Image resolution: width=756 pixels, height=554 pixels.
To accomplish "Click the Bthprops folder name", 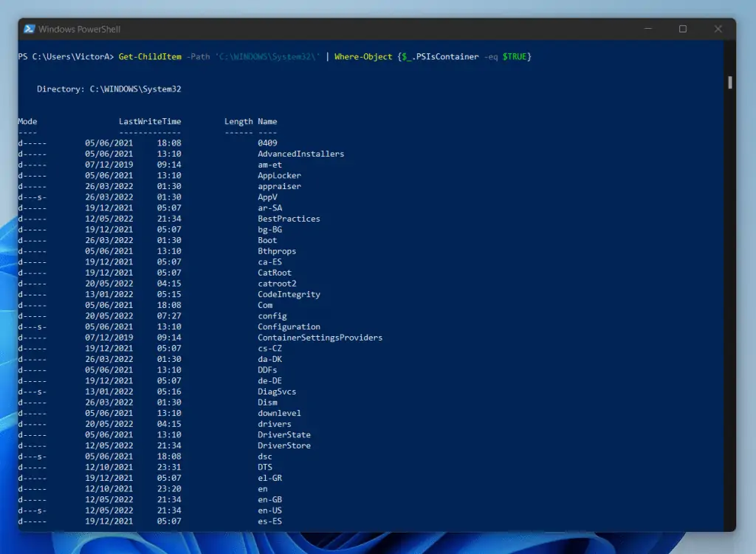I will coord(277,251).
